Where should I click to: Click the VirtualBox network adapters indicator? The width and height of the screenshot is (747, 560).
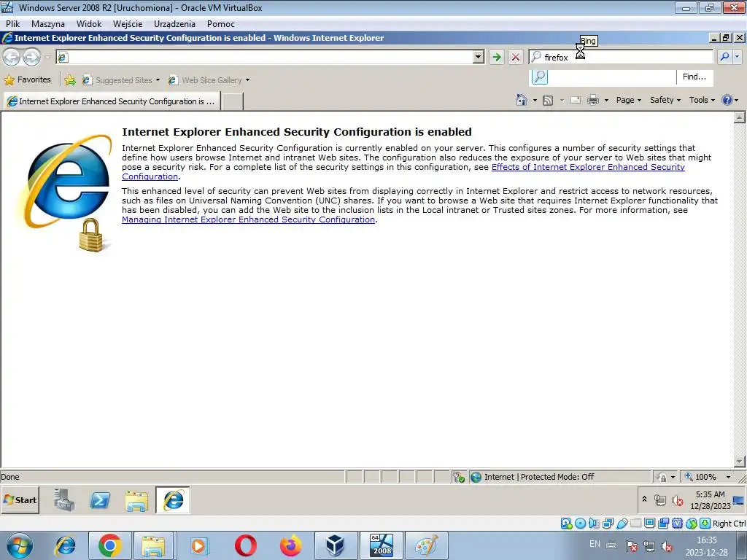(x=608, y=524)
